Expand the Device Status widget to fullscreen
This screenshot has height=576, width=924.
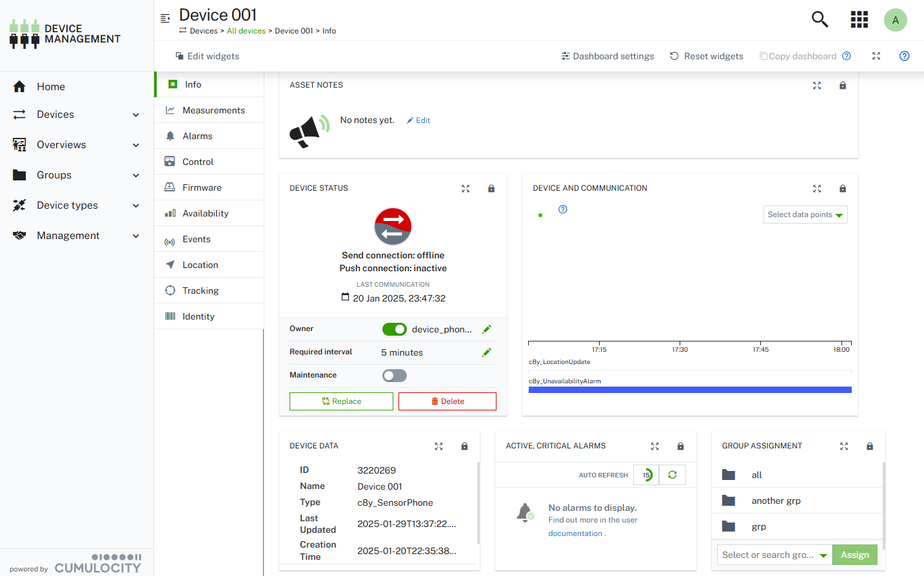coord(466,189)
